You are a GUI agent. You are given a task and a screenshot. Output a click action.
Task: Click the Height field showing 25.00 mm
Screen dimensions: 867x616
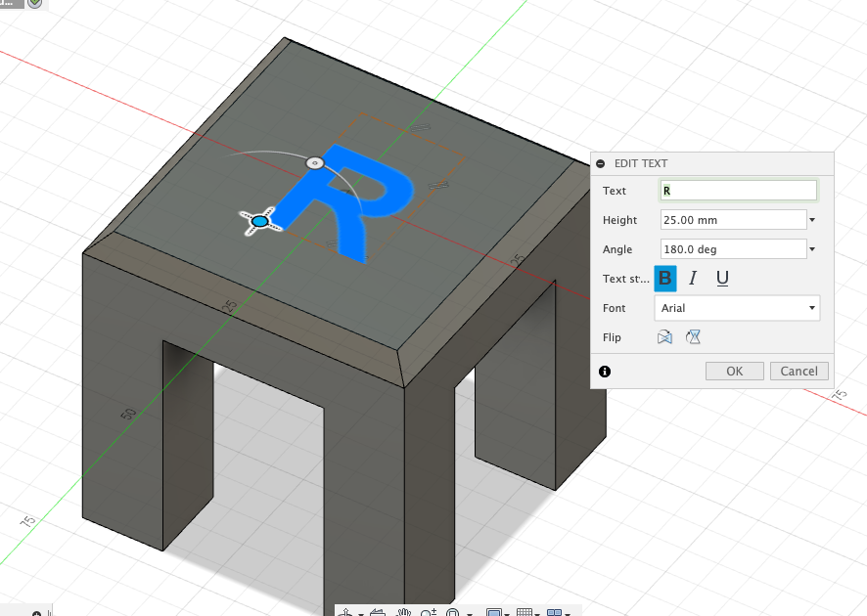pos(733,220)
